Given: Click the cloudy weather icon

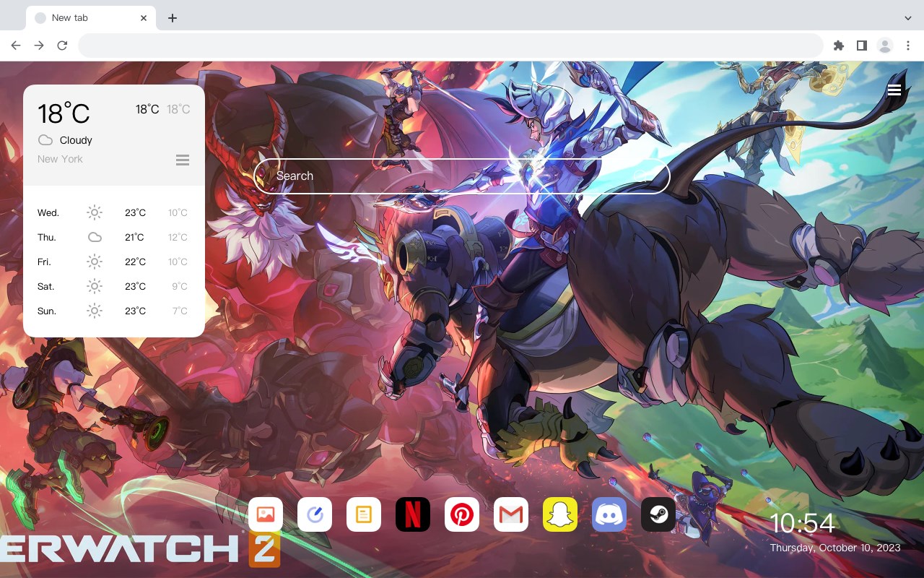Looking at the screenshot, I should pos(45,140).
